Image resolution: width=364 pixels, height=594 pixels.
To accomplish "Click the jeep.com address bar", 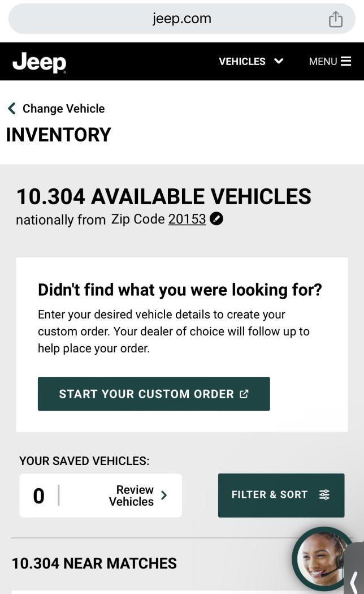I will 181,19.
